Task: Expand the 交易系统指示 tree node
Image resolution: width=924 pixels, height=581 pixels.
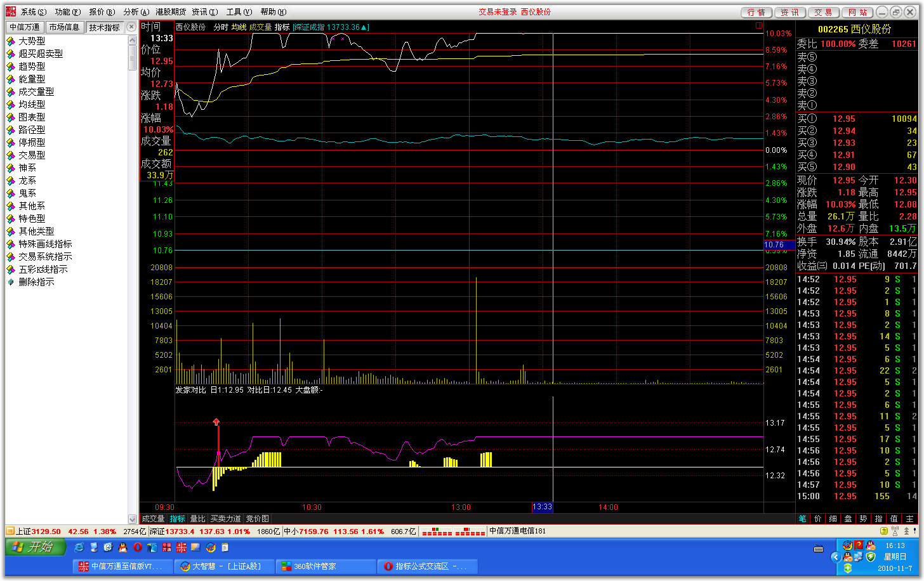Action: click(44, 257)
